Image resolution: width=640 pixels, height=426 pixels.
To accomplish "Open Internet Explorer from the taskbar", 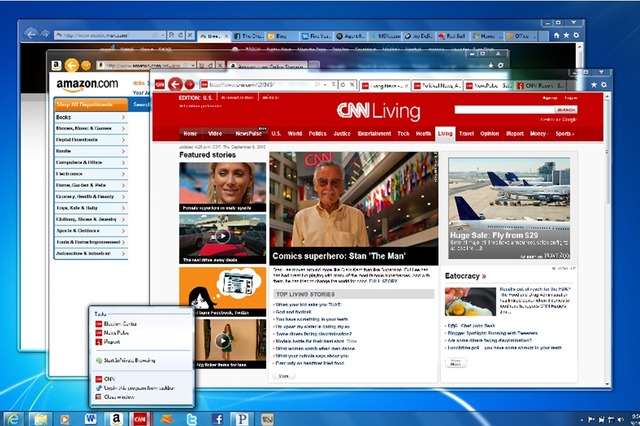I will pyautogui.click(x=13, y=419).
